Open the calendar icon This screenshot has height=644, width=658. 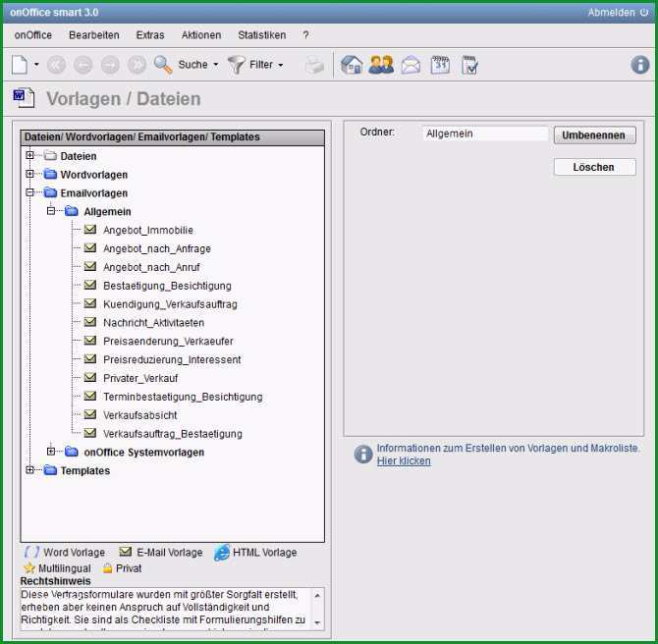pyautogui.click(x=440, y=65)
